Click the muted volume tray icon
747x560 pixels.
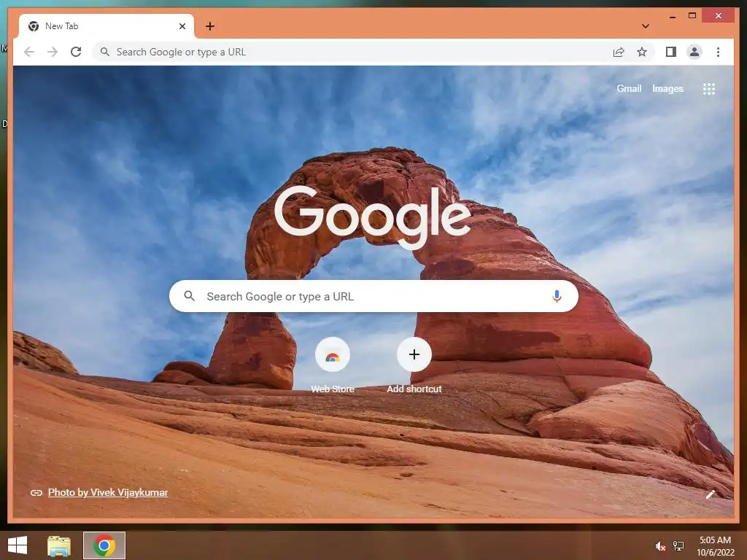660,546
